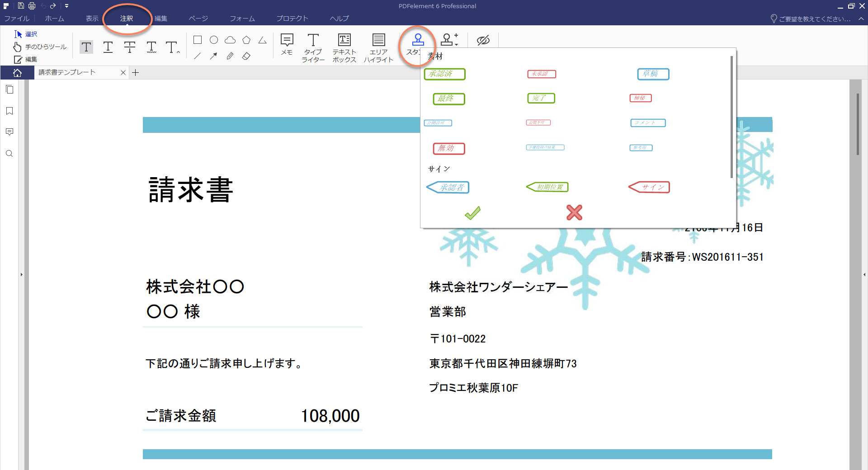Open the page thumbnails sidebar panel

(x=9, y=89)
